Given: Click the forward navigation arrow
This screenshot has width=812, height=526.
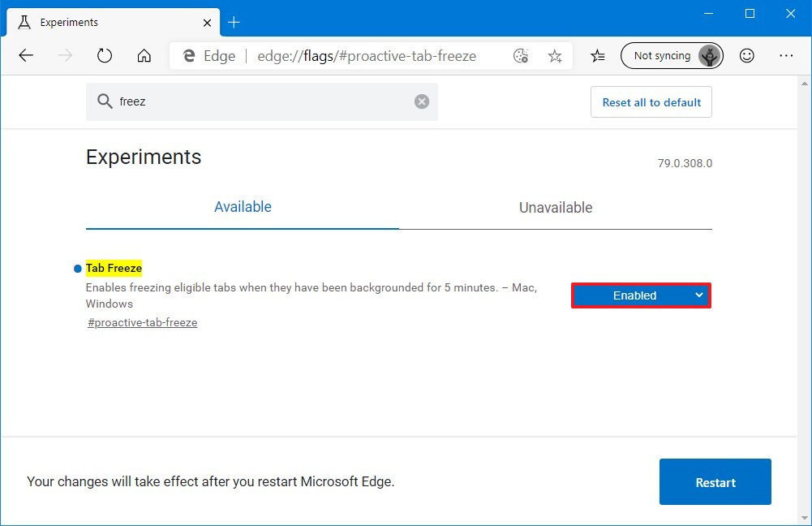Looking at the screenshot, I should 65,55.
